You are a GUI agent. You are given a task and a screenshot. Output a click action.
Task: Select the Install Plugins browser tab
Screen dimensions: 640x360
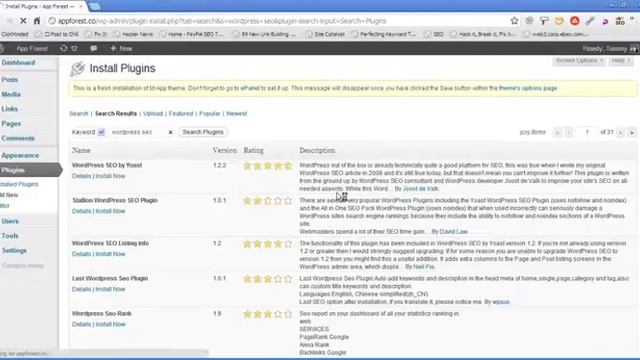point(42,6)
